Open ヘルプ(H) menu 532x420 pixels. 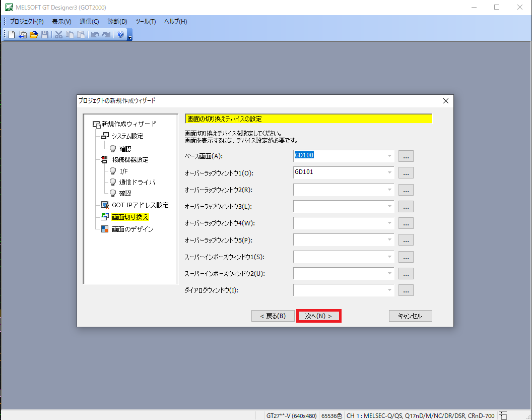[175, 21]
